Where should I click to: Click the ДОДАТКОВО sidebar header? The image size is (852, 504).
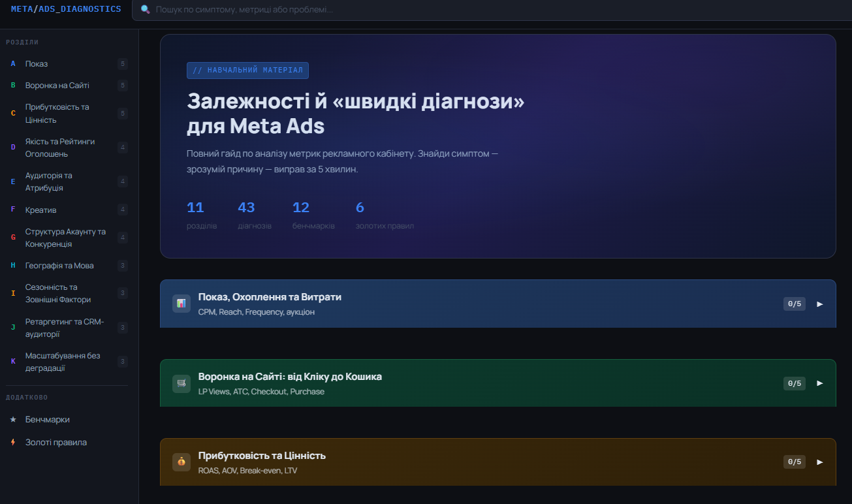[x=27, y=397]
